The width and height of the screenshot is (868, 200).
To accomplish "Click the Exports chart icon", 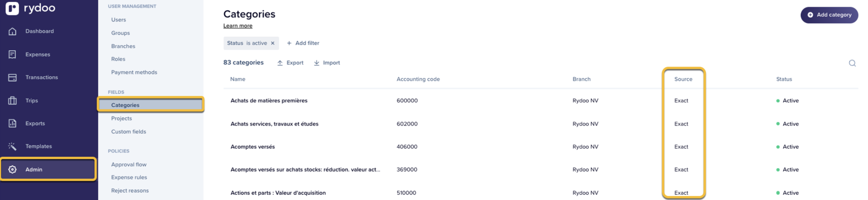I will 12,123.
